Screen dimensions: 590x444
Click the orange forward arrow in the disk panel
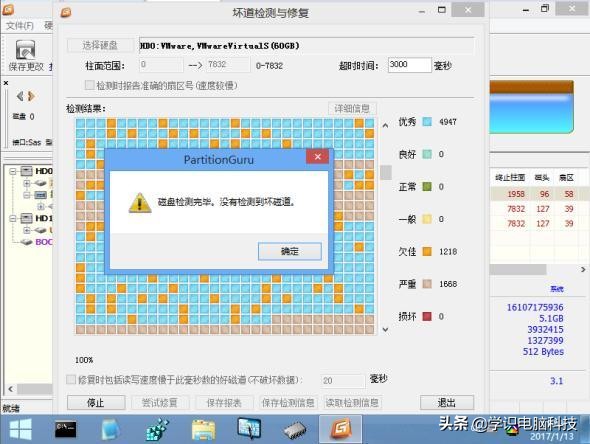point(31,96)
